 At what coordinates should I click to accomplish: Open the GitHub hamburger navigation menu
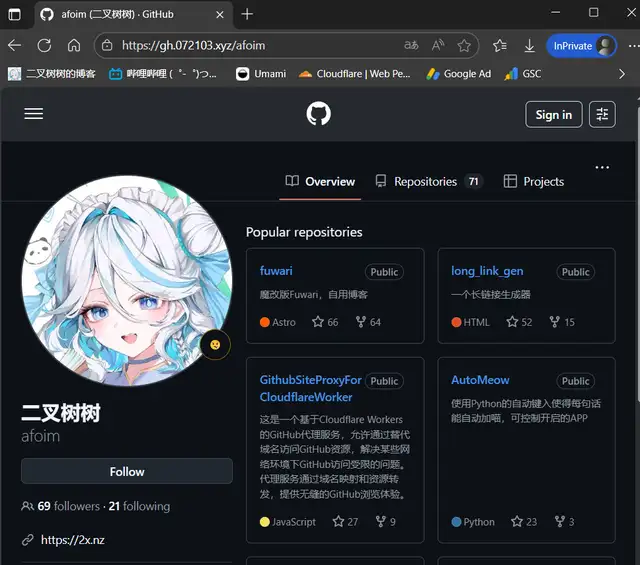click(x=34, y=114)
